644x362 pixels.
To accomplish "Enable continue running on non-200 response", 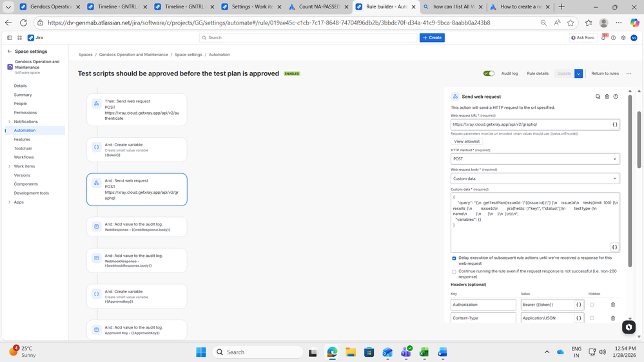I will (454, 272).
